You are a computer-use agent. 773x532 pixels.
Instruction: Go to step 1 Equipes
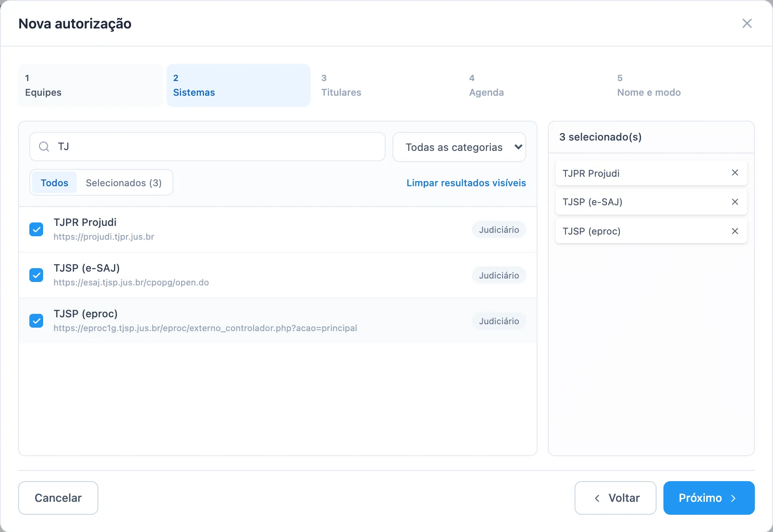(x=91, y=85)
